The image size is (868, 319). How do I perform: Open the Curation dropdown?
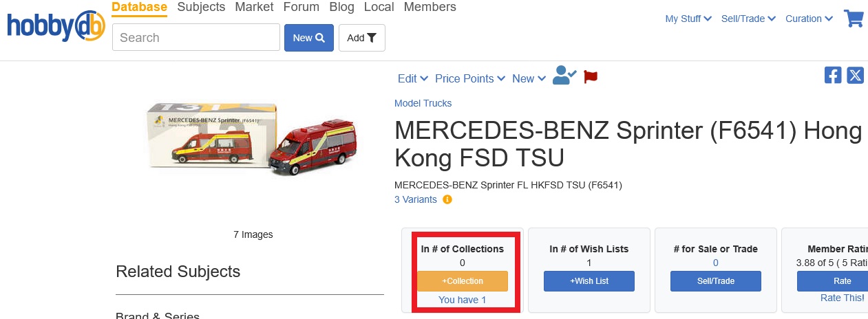809,19
